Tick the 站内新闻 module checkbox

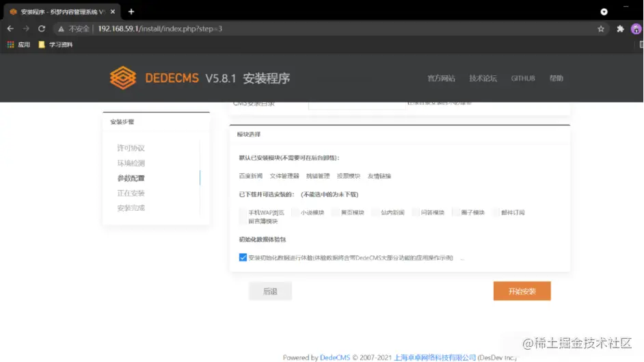pyautogui.click(x=375, y=212)
